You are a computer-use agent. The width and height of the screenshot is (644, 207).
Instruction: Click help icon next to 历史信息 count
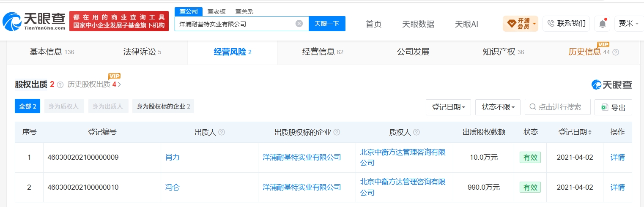point(616,52)
